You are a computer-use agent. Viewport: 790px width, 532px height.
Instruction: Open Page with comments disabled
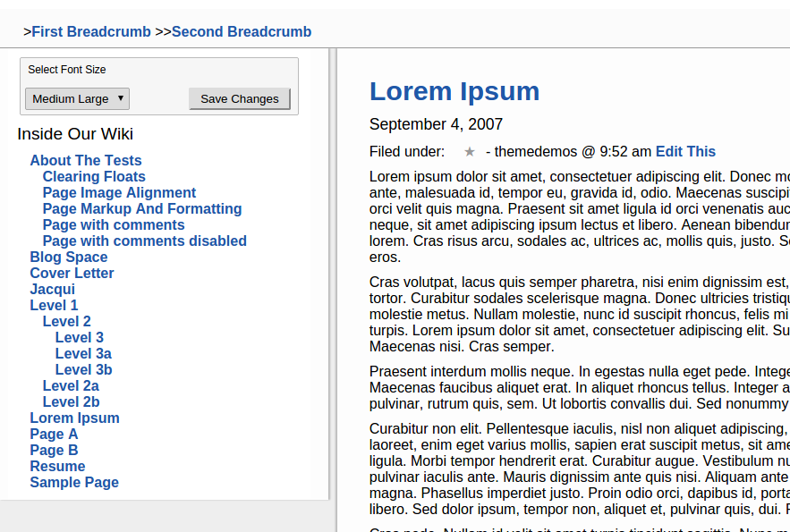click(x=145, y=241)
